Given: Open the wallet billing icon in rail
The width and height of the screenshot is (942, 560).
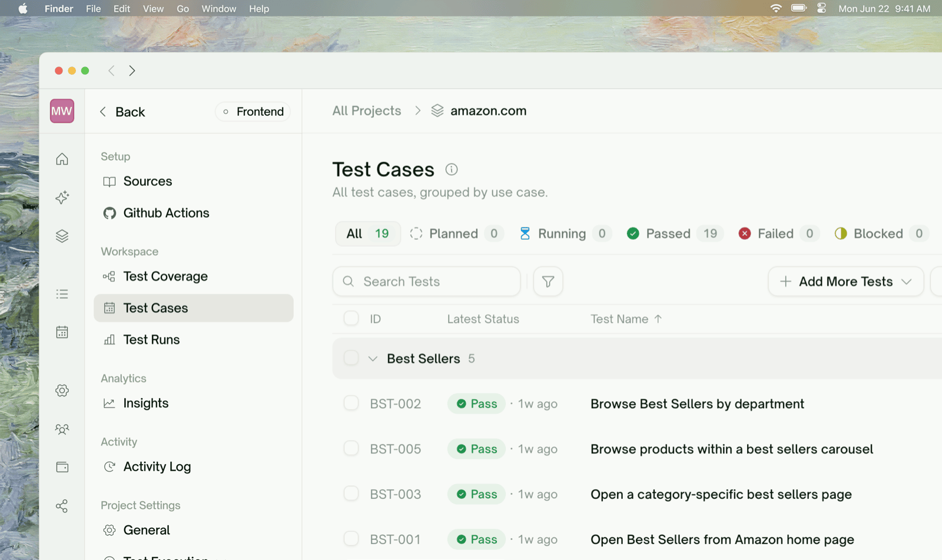Looking at the screenshot, I should pyautogui.click(x=62, y=467).
